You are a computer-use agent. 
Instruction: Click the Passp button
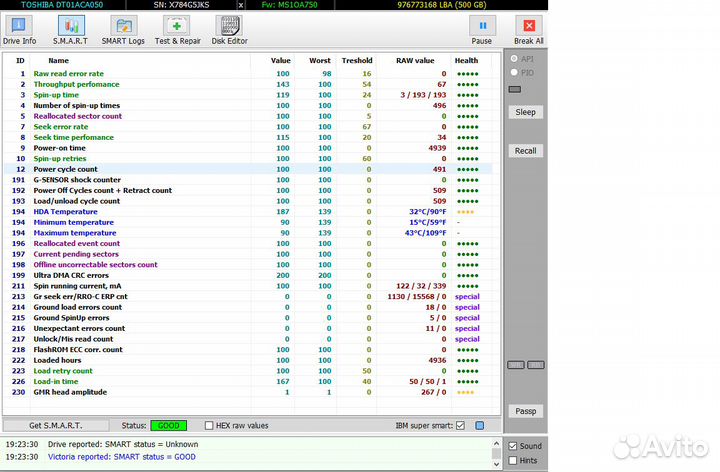click(x=525, y=411)
